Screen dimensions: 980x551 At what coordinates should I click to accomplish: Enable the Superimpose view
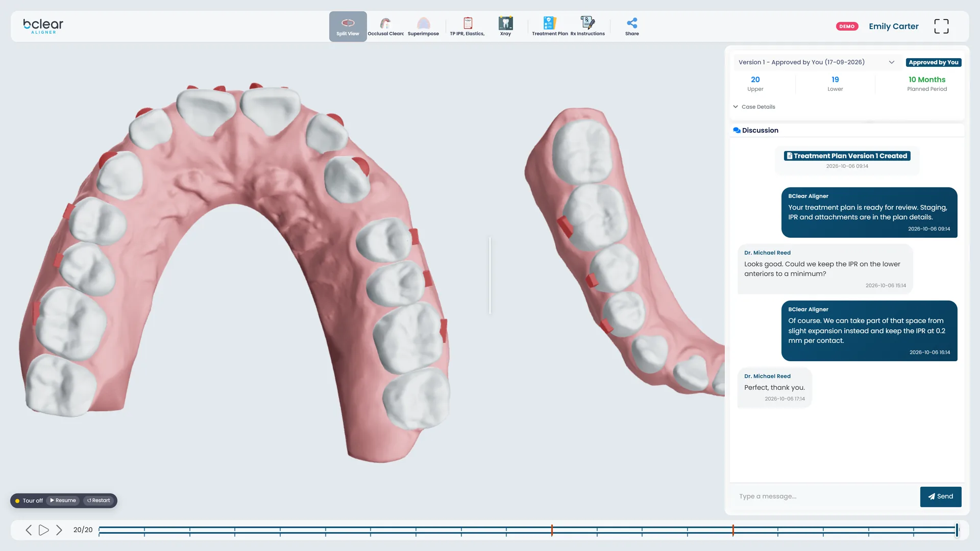[x=423, y=27]
